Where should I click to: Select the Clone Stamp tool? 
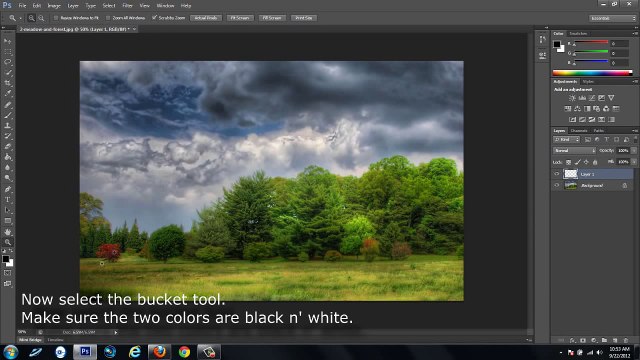click(x=7, y=126)
